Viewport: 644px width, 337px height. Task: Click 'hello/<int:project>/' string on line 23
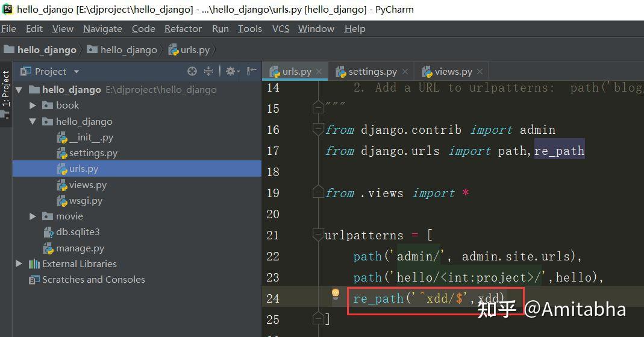point(469,277)
